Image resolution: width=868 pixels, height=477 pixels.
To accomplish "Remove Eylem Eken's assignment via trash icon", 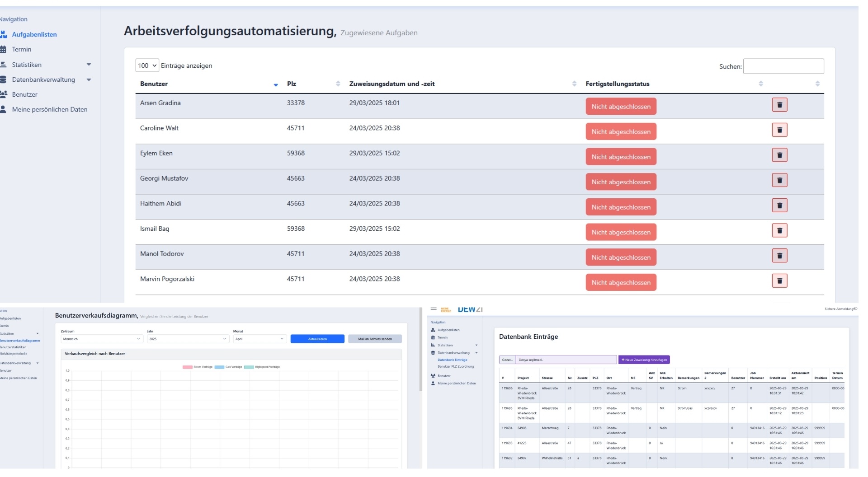I will [x=779, y=155].
